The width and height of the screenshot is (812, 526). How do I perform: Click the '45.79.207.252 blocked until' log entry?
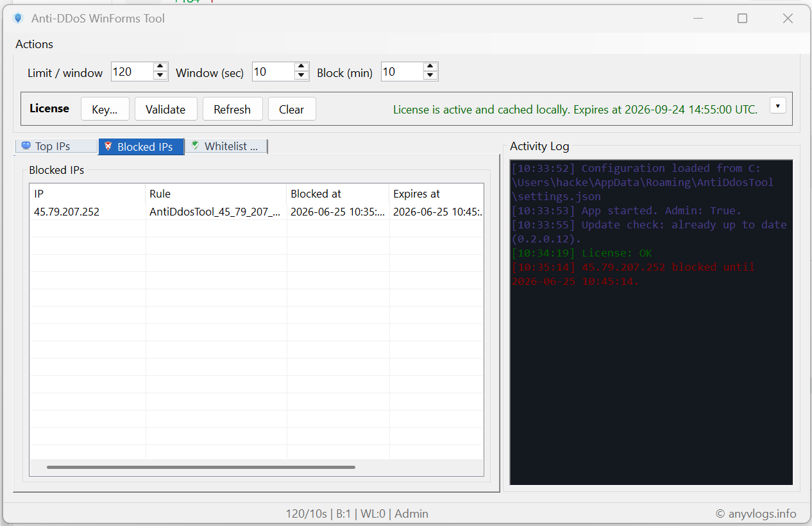[x=633, y=274]
